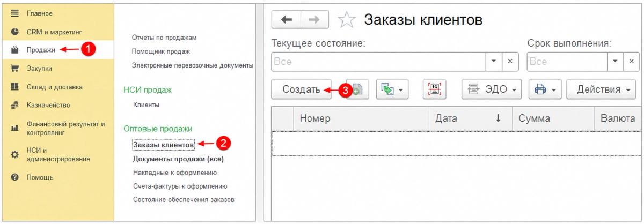The height and width of the screenshot is (224, 644).
Task: Expand the Срок выполнения dropdown arrow
Action: (616, 62)
